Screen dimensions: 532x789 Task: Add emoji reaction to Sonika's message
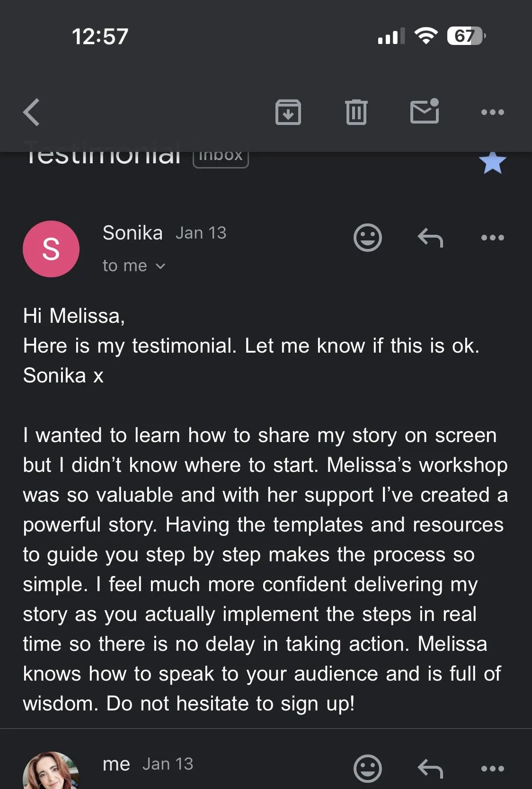tap(367, 237)
